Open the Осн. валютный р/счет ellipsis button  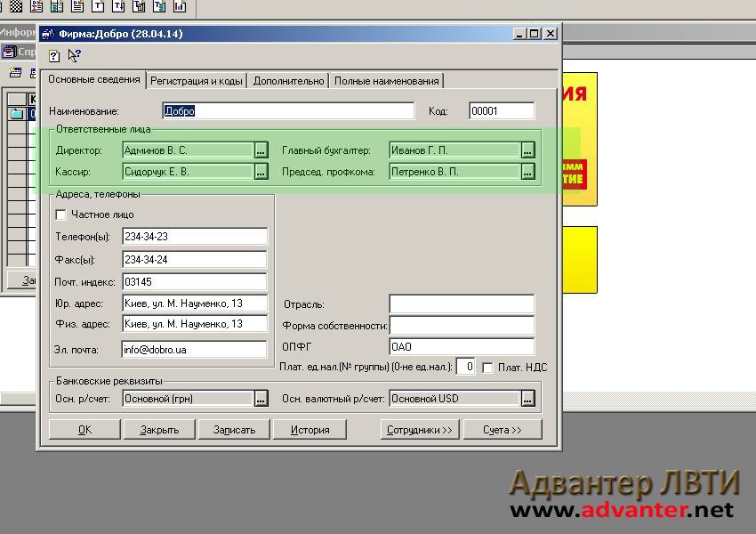pyautogui.click(x=528, y=399)
